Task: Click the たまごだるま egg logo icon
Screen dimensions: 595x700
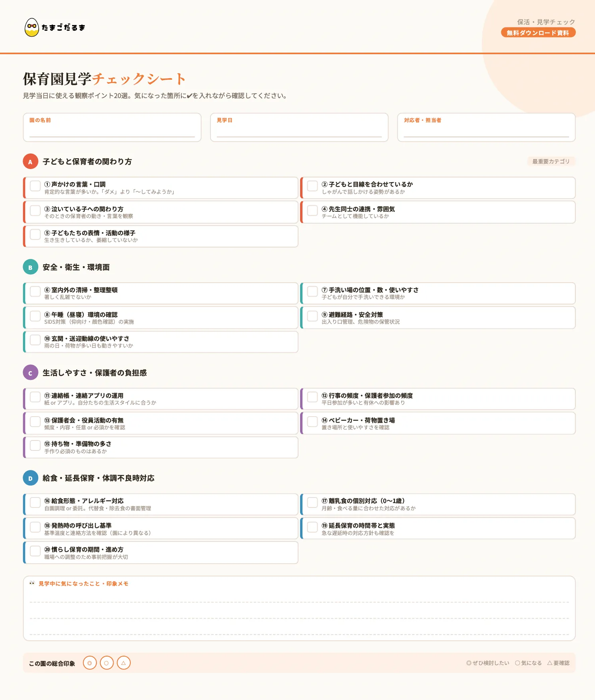Action: pos(32,28)
